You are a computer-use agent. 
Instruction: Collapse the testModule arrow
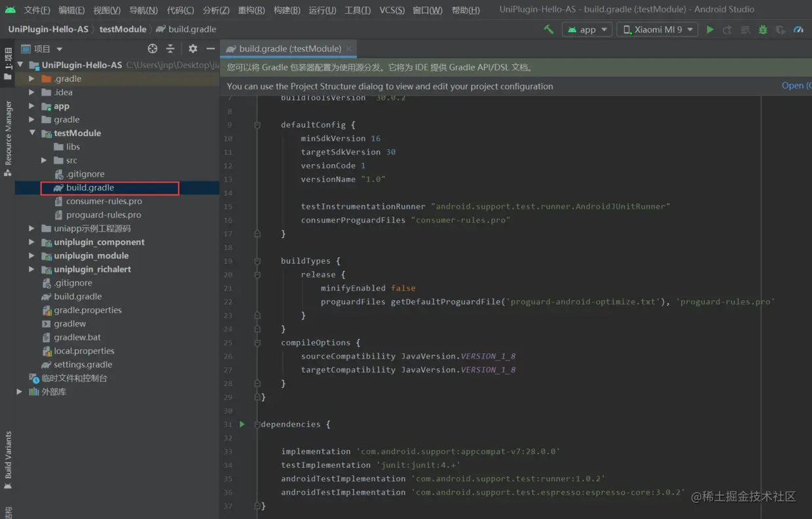(x=31, y=133)
